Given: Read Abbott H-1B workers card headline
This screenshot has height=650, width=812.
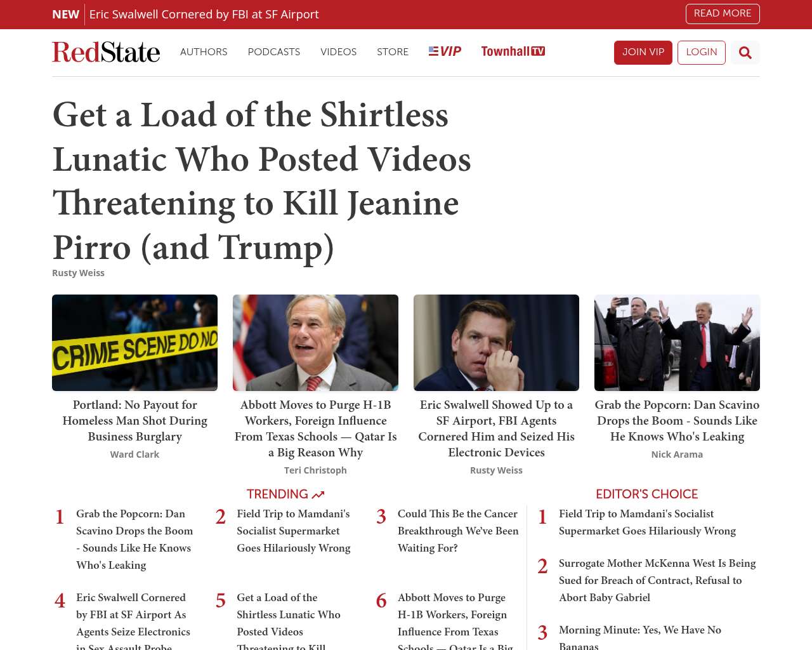Looking at the screenshot, I should pos(315,428).
